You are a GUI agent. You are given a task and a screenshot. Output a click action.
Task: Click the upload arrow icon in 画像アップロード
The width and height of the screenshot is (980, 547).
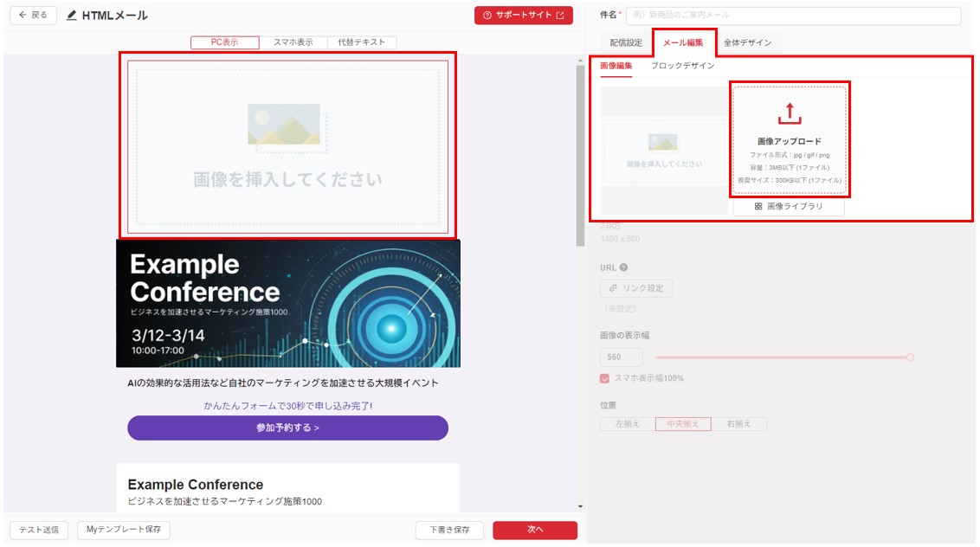(x=790, y=113)
